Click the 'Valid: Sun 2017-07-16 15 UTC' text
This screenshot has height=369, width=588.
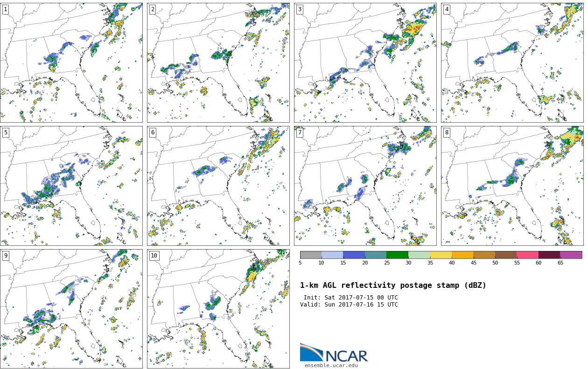pyautogui.click(x=349, y=305)
